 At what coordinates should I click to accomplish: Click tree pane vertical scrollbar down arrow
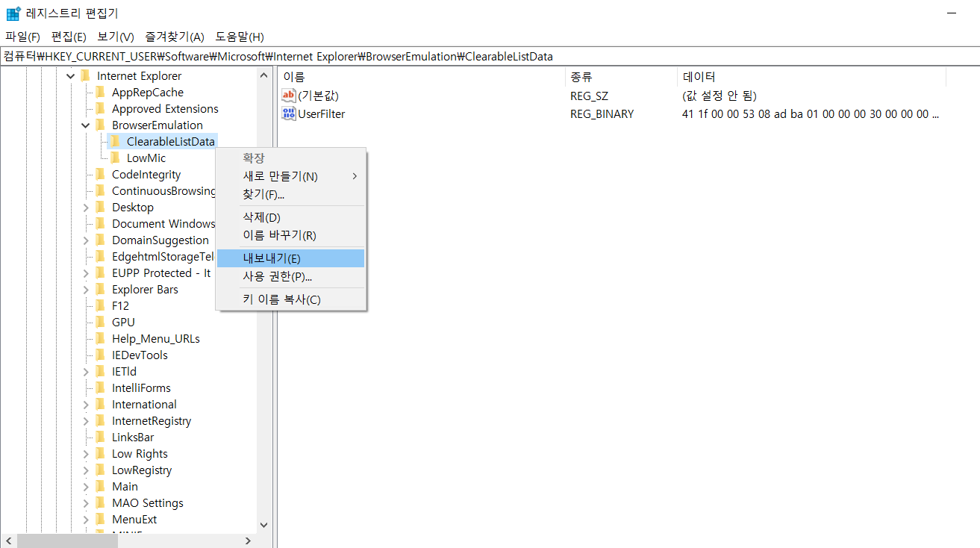tap(263, 525)
